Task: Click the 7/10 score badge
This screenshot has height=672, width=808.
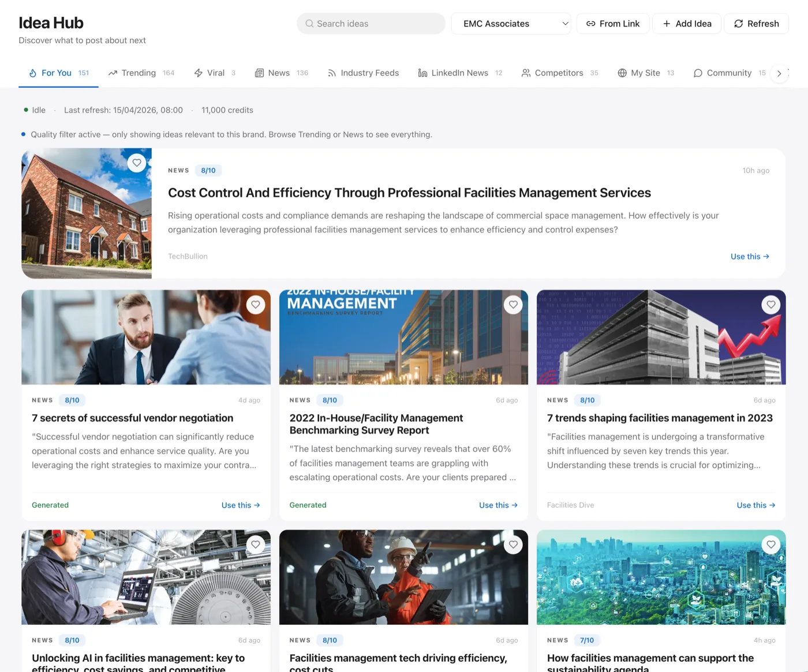Action: (587, 640)
